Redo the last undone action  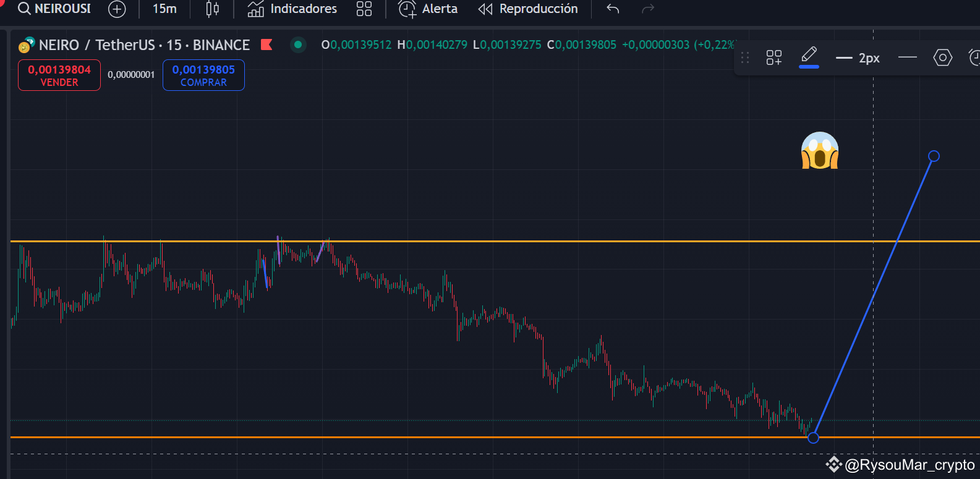[648, 9]
